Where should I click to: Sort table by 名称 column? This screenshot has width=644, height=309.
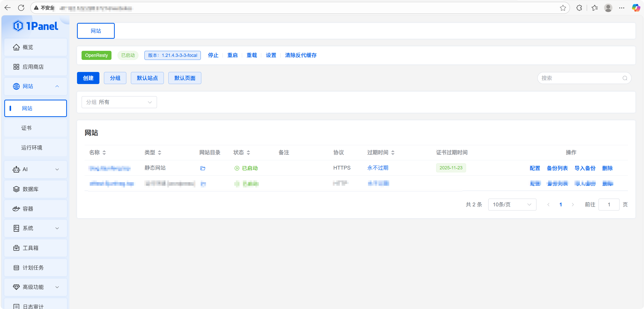[x=104, y=152]
